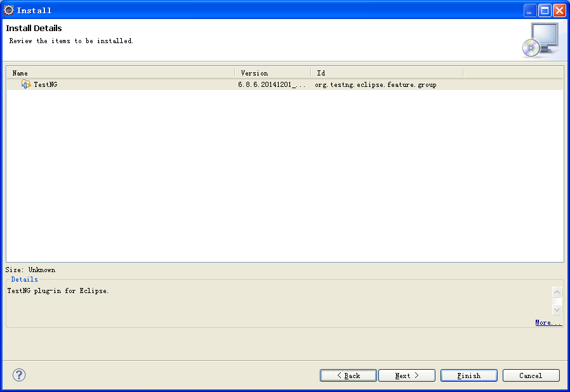Screen dimensions: 570x392
Task: Minimize the Install window
Action: click(x=529, y=11)
